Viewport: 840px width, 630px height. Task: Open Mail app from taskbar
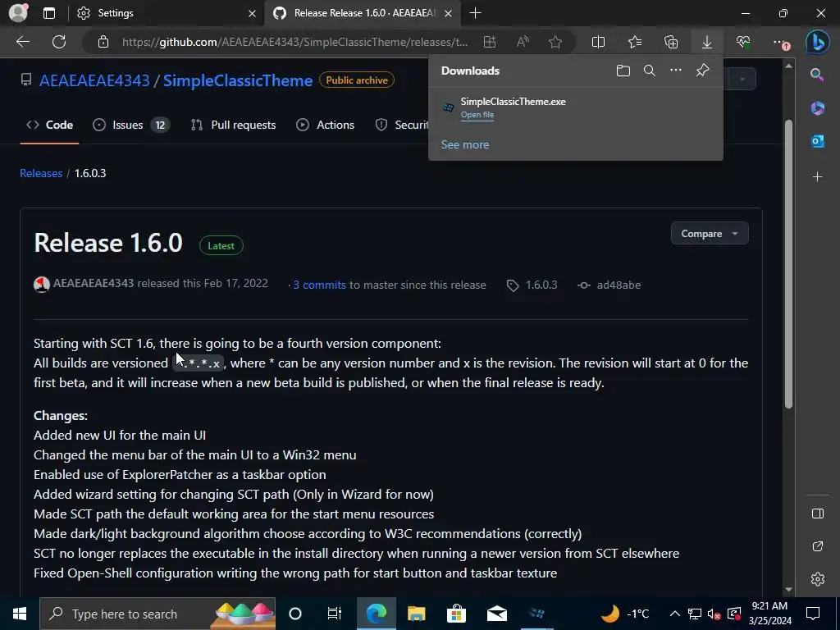pyautogui.click(x=496, y=614)
